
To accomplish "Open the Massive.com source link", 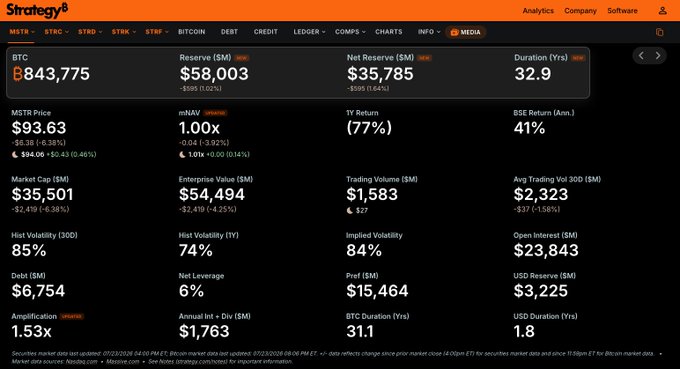I will (x=123, y=361).
